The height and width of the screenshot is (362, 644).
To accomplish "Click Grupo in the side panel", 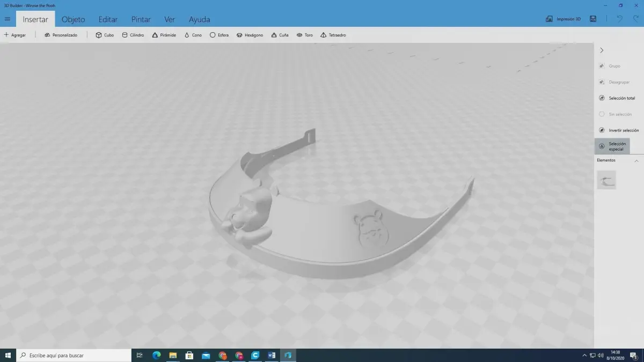I will [x=609, y=66].
